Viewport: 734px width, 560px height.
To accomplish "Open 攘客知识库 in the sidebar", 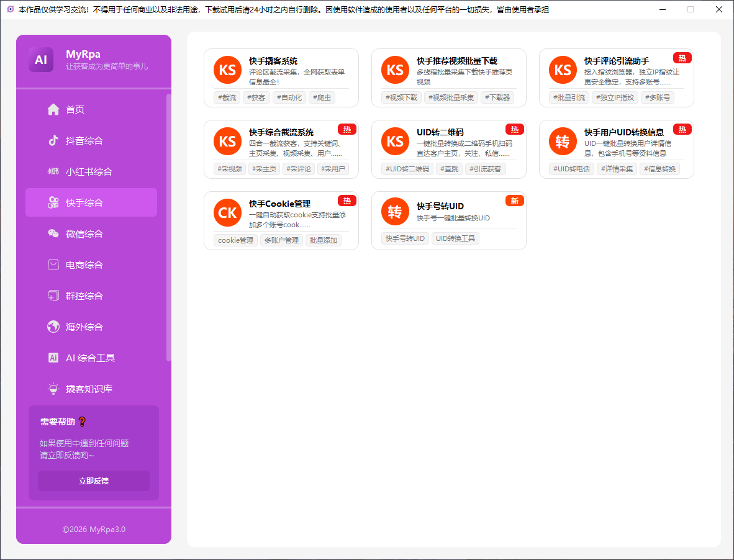I will click(x=91, y=388).
